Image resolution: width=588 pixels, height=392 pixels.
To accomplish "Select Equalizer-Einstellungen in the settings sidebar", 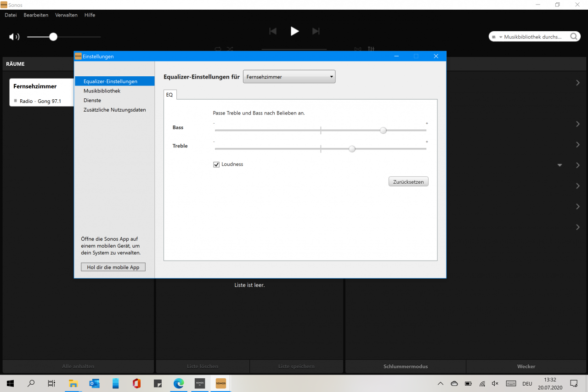I will point(114,81).
